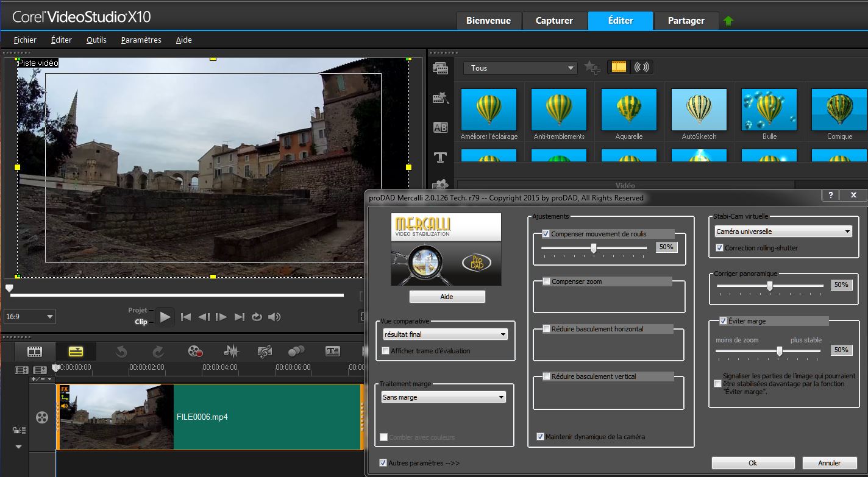This screenshot has height=477, width=868.
Task: Enable Réduire basculement vertical
Action: pos(546,376)
